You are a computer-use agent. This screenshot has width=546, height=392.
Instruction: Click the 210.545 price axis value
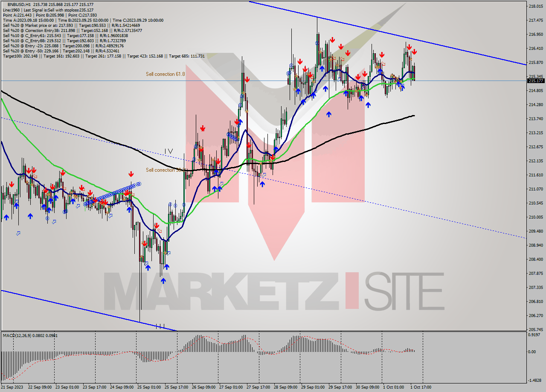(x=536, y=203)
